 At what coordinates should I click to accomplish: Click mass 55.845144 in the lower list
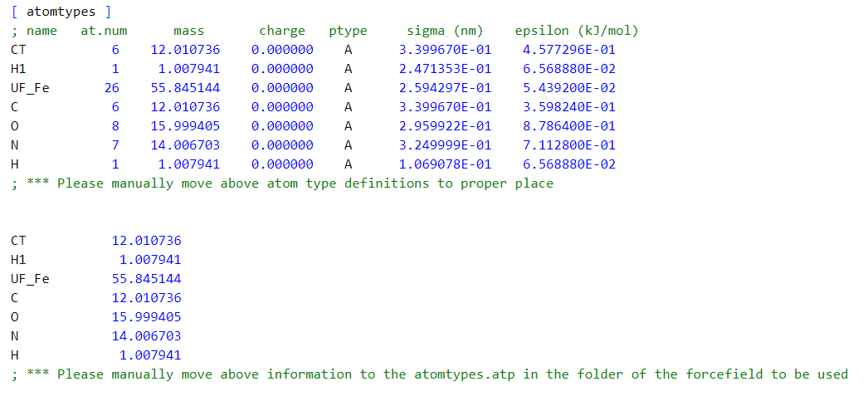[x=146, y=279]
